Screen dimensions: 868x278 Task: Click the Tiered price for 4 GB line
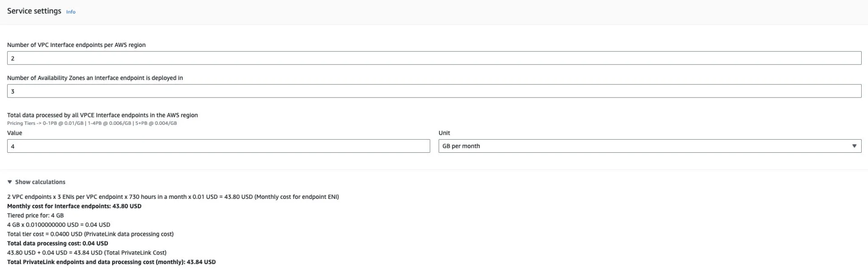tap(35, 216)
